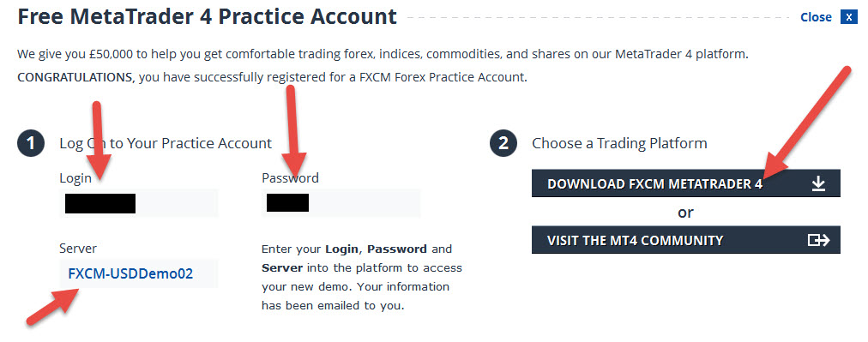Click the Close text link
This screenshot has height=342, width=868.
point(816,17)
